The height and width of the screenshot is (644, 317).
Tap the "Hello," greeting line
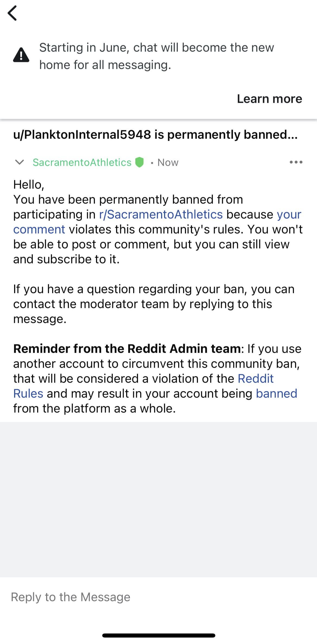[29, 185]
